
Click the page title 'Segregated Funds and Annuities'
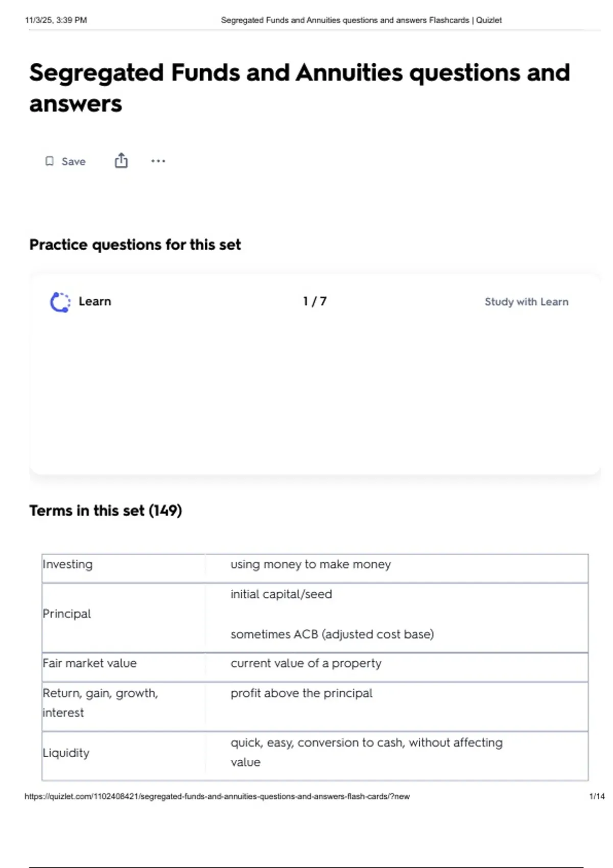(x=216, y=73)
